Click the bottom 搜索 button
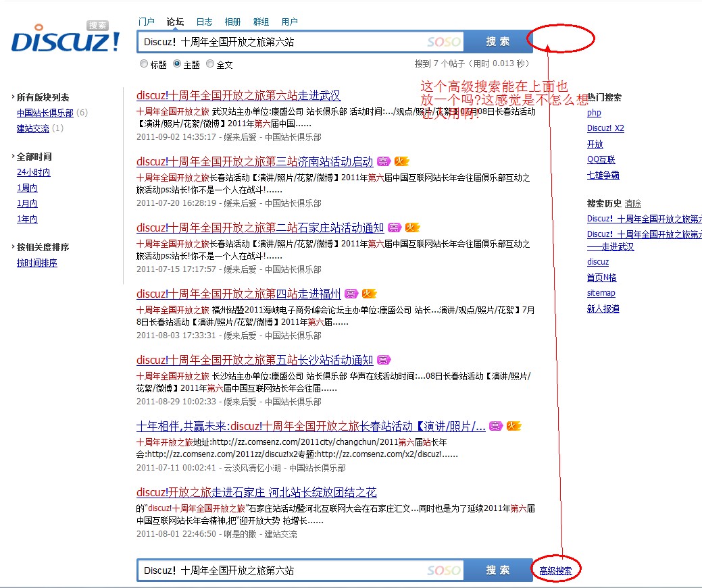Image resolution: width=702 pixels, height=588 pixels. point(498,570)
